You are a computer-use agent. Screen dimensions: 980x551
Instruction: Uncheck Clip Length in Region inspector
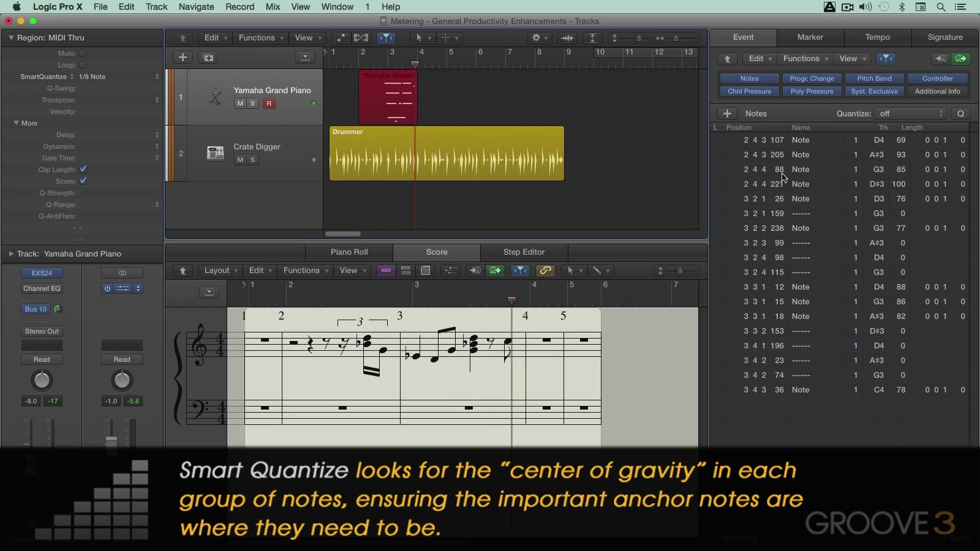pyautogui.click(x=83, y=170)
